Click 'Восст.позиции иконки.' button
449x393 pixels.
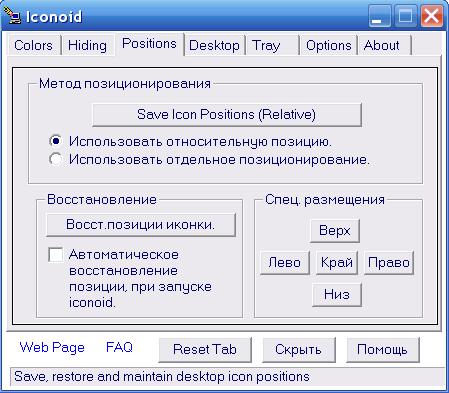[141, 225]
